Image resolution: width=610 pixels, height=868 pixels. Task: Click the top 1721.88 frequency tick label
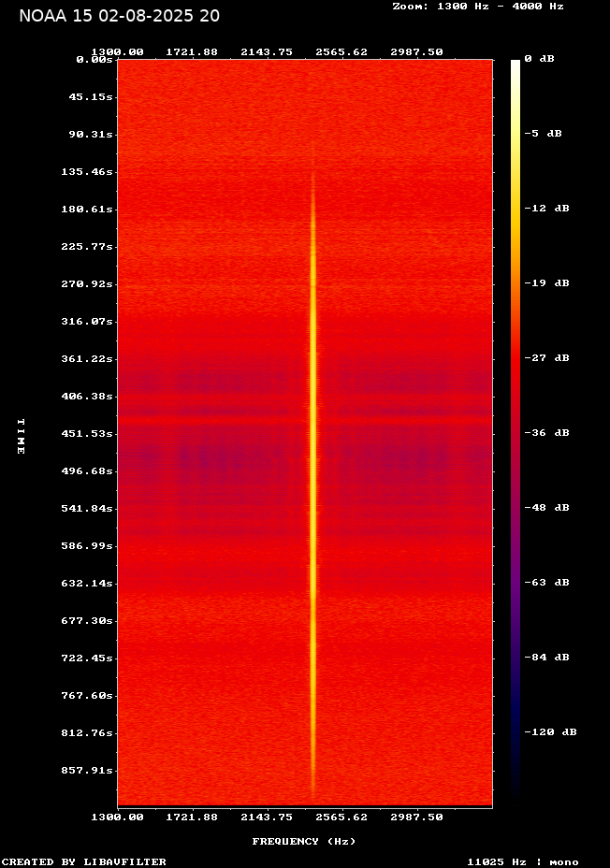pos(192,52)
